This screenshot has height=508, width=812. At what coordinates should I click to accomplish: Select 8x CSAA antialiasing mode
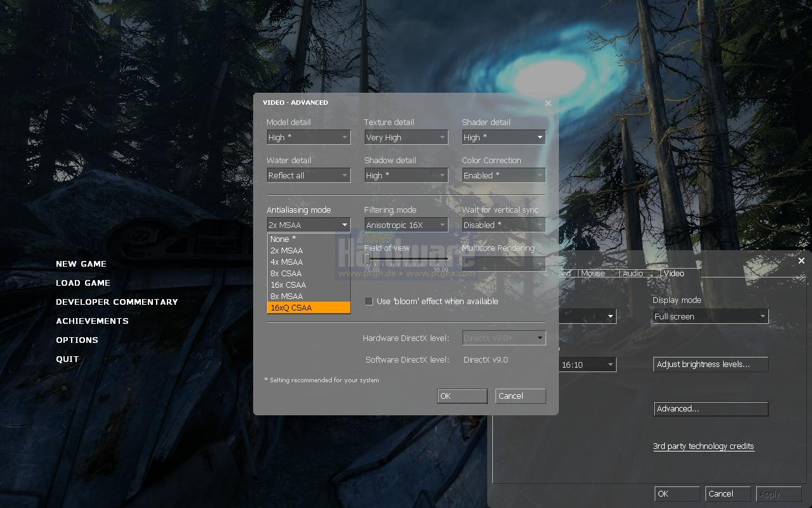[308, 274]
